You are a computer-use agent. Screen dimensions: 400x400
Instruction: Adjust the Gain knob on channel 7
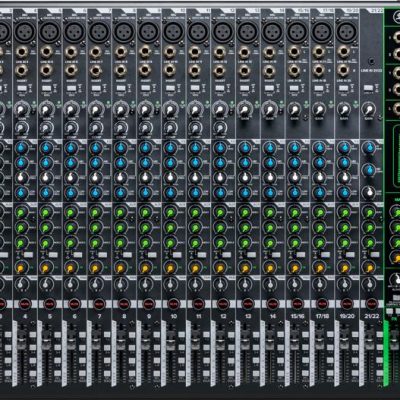[x=96, y=109]
